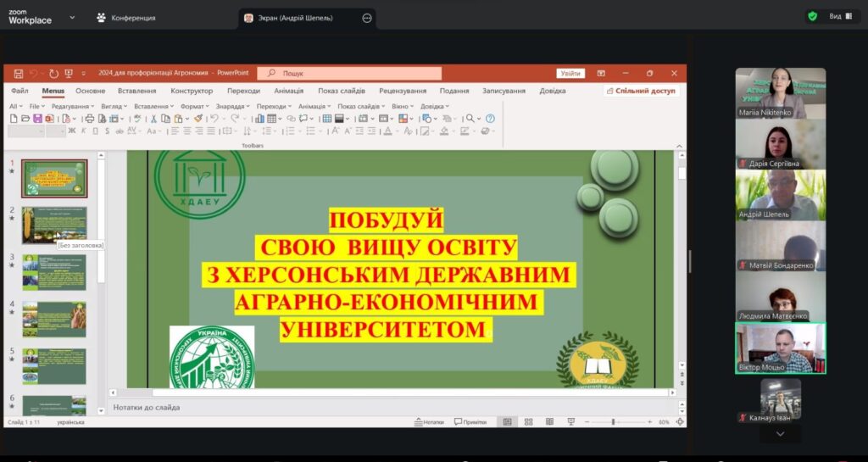Expand more participants chevron below Калнауз Іван
Screen dimensions: 868x462
click(x=781, y=434)
